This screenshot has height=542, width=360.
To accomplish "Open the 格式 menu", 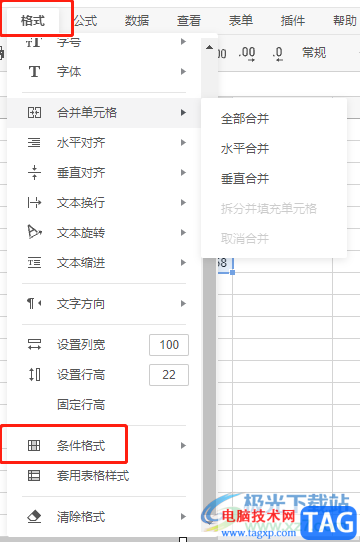I will 33,21.
